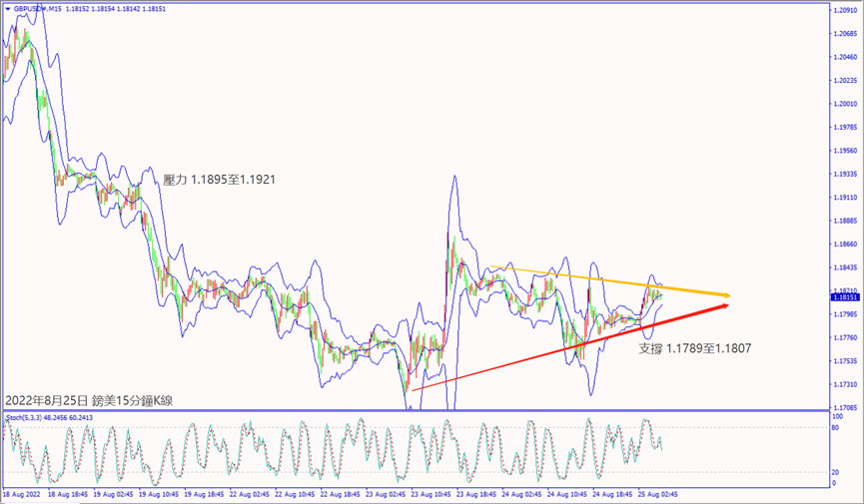Click the 1.20910 price axis label

coord(845,10)
